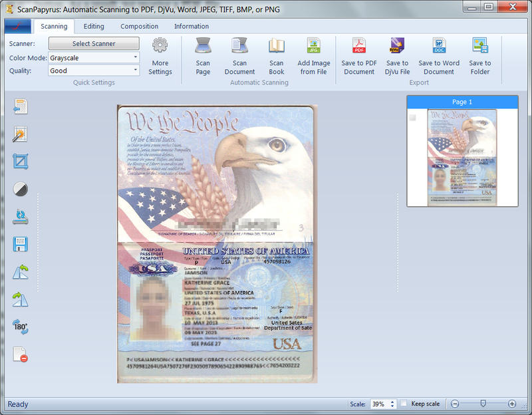Click the Quality: label
532x415 pixels.
click(x=21, y=70)
